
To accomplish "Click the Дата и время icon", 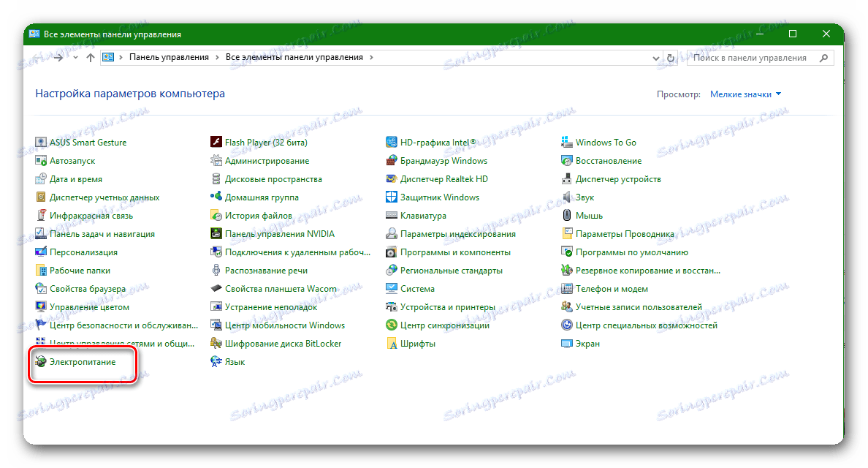I will click(x=40, y=179).
